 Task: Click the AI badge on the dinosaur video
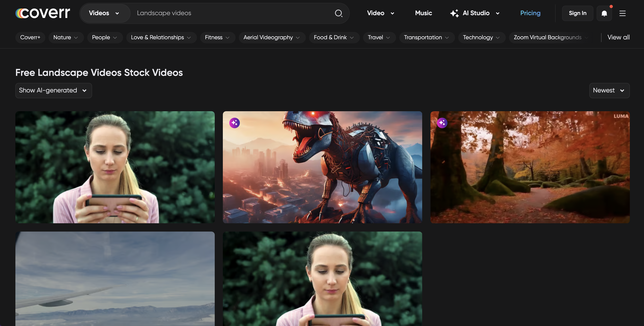(x=234, y=123)
